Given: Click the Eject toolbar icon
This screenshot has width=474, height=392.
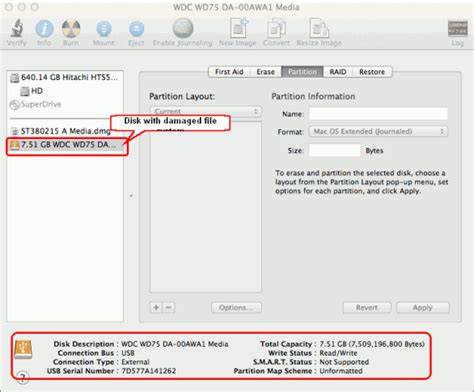Looking at the screenshot, I should tap(136, 29).
